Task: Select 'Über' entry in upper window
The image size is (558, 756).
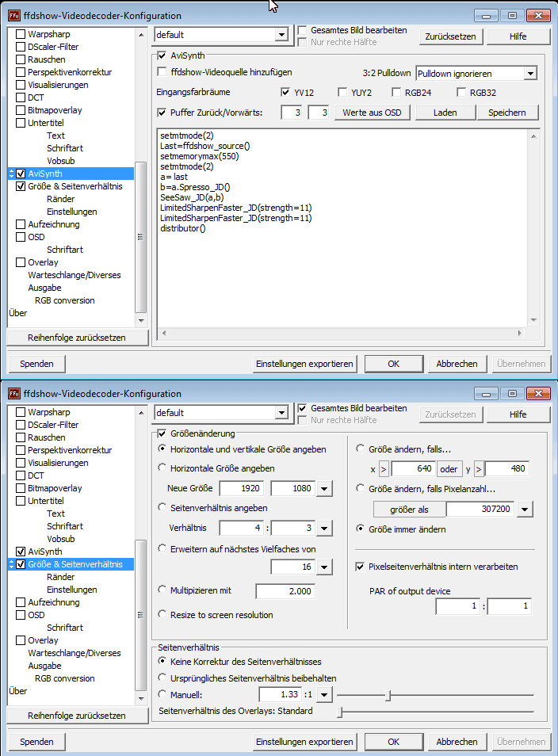Action: coord(18,313)
